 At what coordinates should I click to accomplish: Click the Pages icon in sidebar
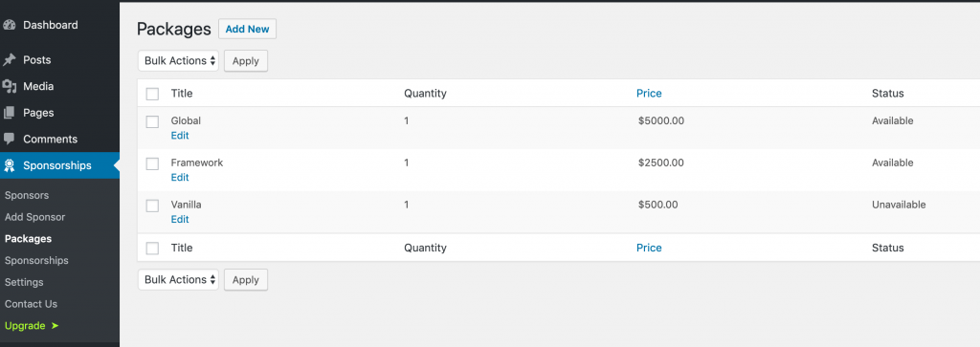point(10,113)
